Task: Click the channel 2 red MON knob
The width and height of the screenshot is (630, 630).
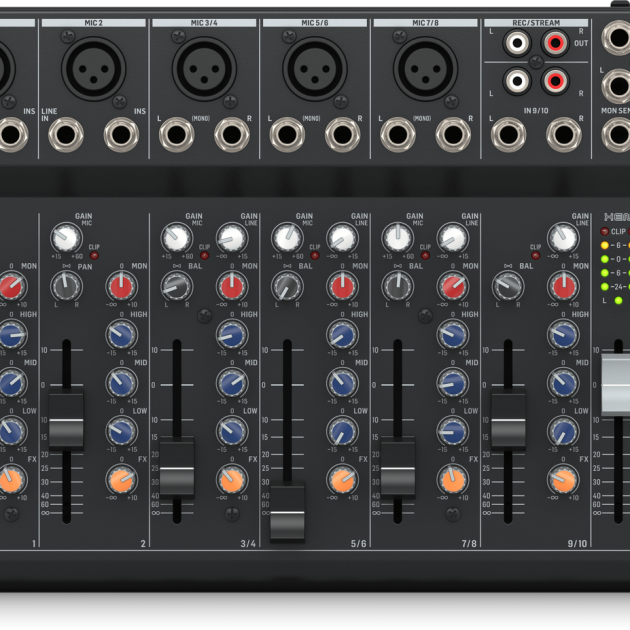Action: (121, 286)
